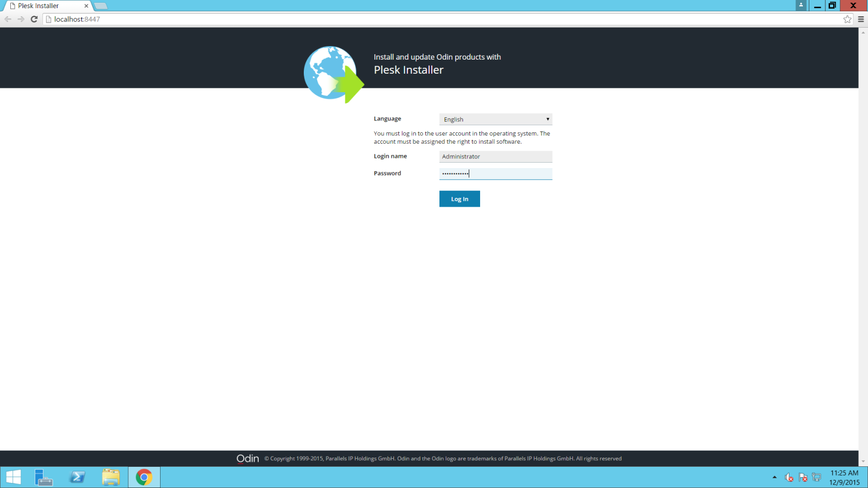
Task: Click the muted volume tray icon
Action: pos(789,478)
